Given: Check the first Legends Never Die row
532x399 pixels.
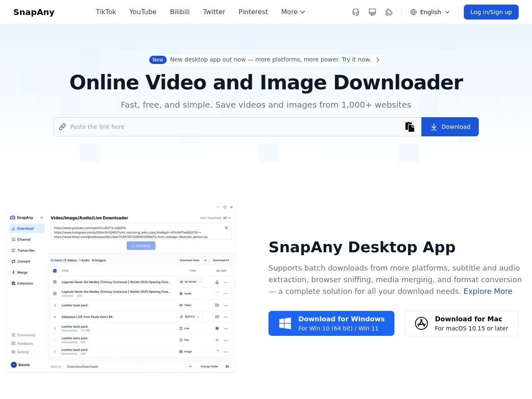Looking at the screenshot, I should 55,282.
